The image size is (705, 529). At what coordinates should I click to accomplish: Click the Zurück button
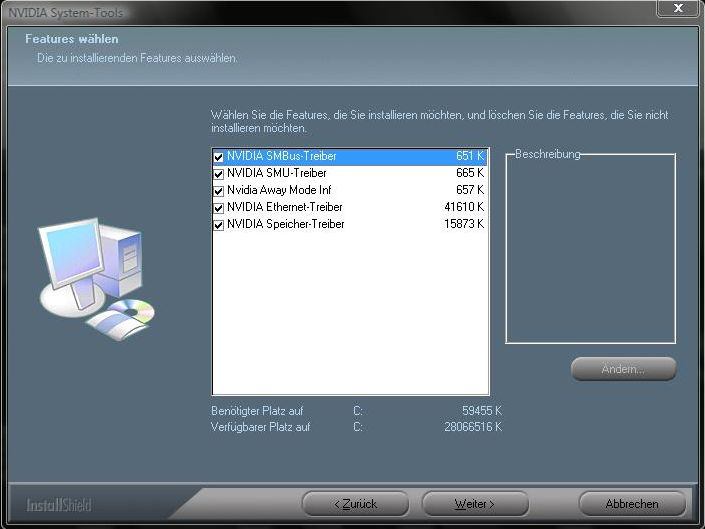pyautogui.click(x=356, y=504)
